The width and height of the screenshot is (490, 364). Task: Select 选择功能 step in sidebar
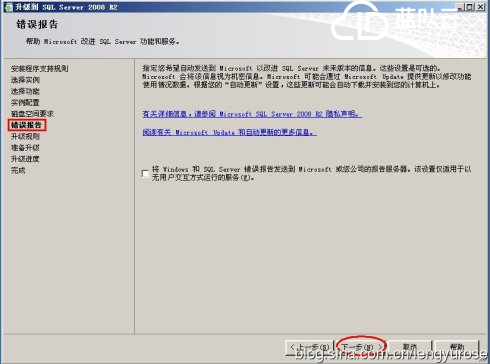[25, 91]
